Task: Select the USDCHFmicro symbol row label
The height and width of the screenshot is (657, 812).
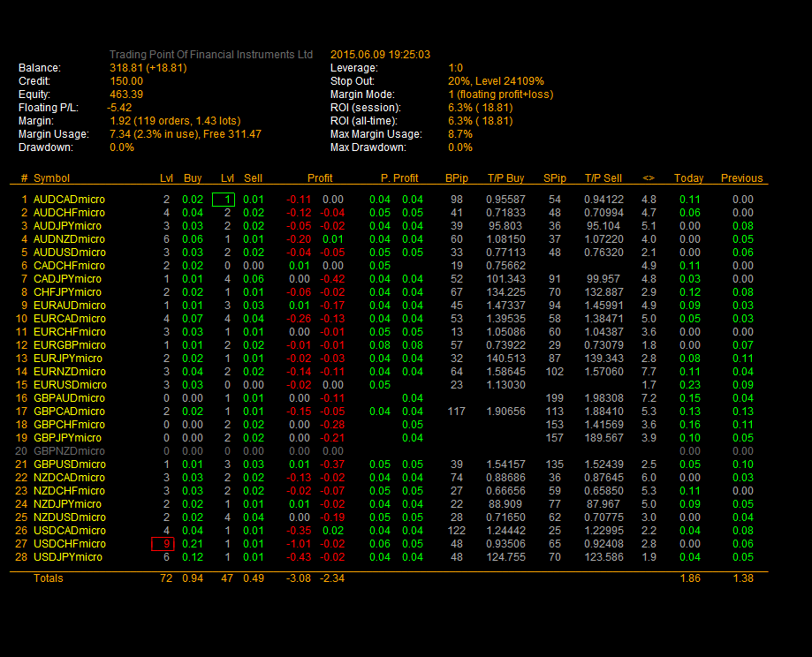Action: [x=69, y=544]
